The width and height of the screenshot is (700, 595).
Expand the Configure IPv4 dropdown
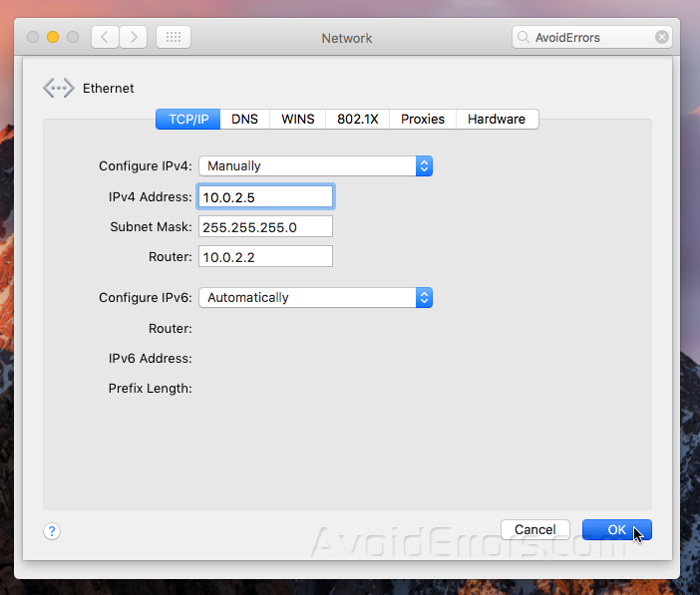424,166
